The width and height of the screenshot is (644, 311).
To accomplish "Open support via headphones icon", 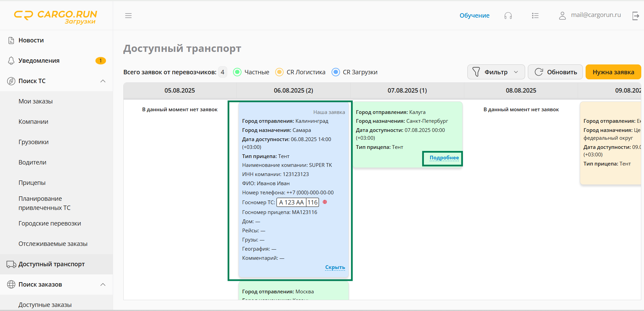I will pyautogui.click(x=508, y=16).
